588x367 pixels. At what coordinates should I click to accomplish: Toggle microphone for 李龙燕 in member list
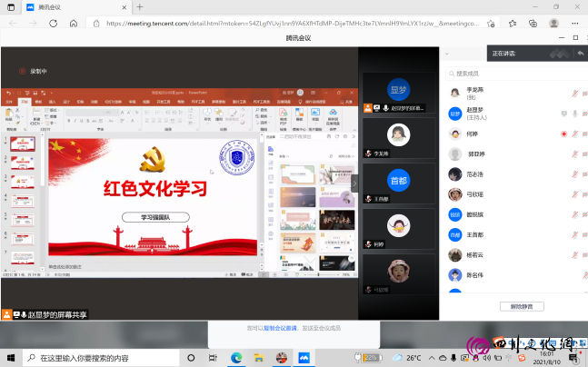[574, 94]
